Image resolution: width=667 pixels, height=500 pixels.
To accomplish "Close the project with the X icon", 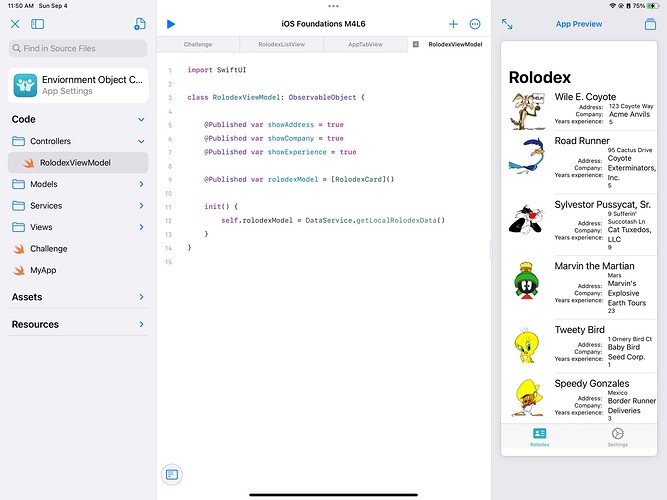I will coord(15,24).
